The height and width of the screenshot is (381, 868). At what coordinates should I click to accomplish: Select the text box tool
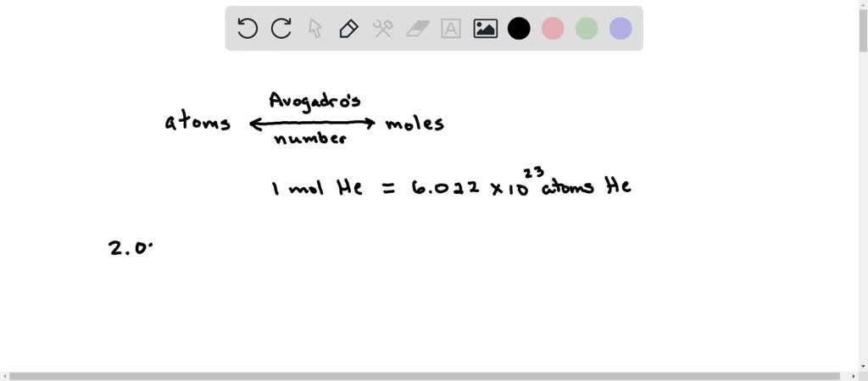tap(451, 28)
